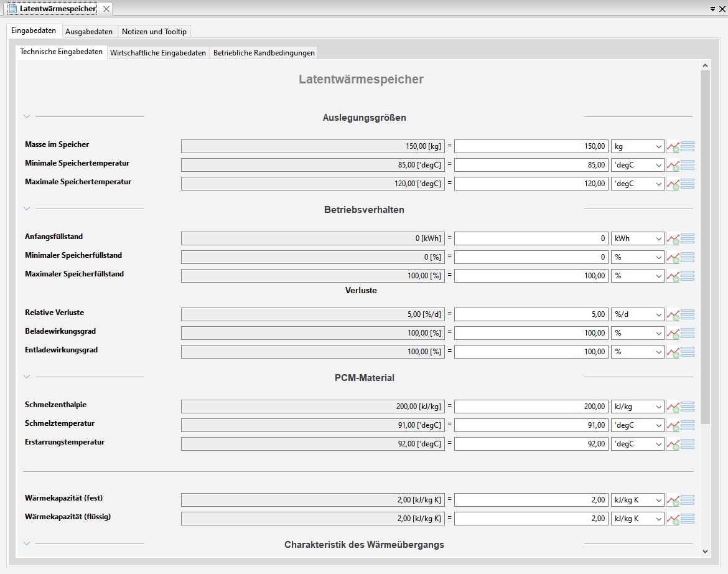Click the chart icon in the Anfangsfüllstand row
The width and height of the screenshot is (728, 574).
[673, 238]
